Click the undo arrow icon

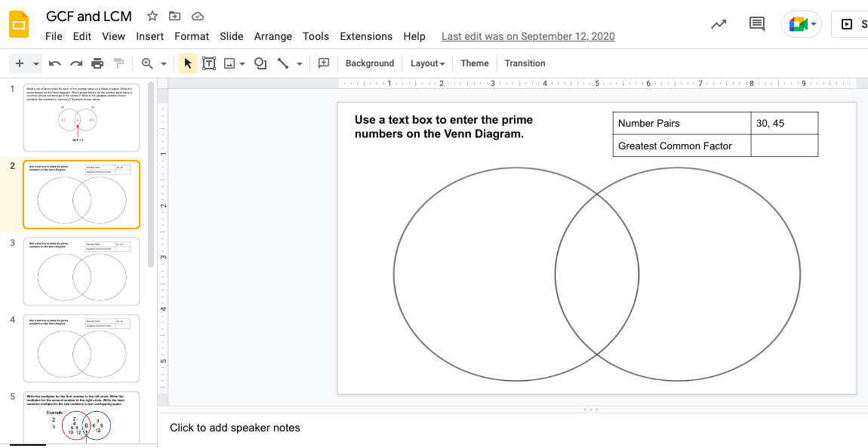point(55,63)
